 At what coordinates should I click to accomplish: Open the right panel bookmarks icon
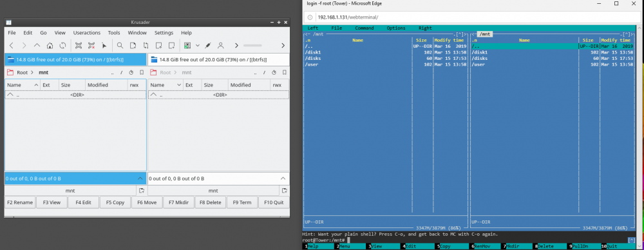(285, 72)
